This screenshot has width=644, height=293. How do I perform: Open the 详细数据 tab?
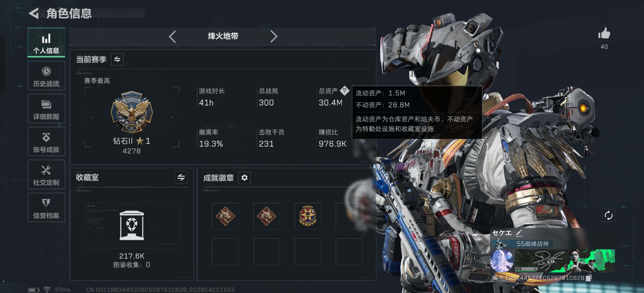point(46,108)
